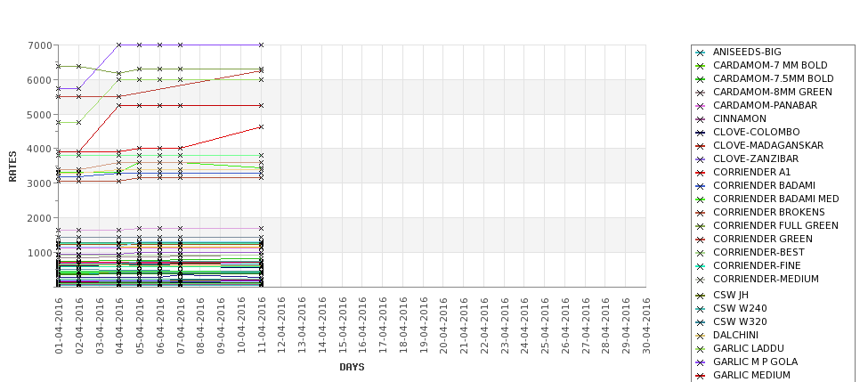Click the CORRIENDER-BEST legend label
The width and height of the screenshot is (868, 382).
758,252
